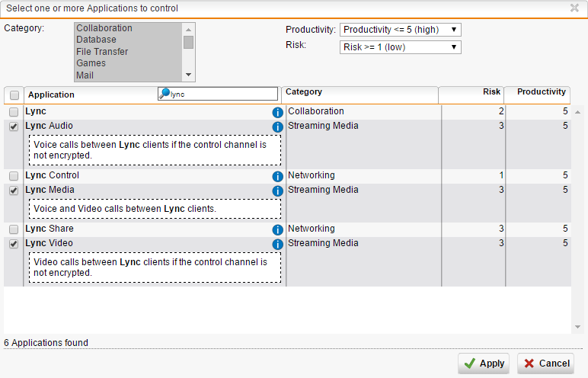Screen dimensions: 588x378
Task: Select Games in Category list
Action: [91, 63]
